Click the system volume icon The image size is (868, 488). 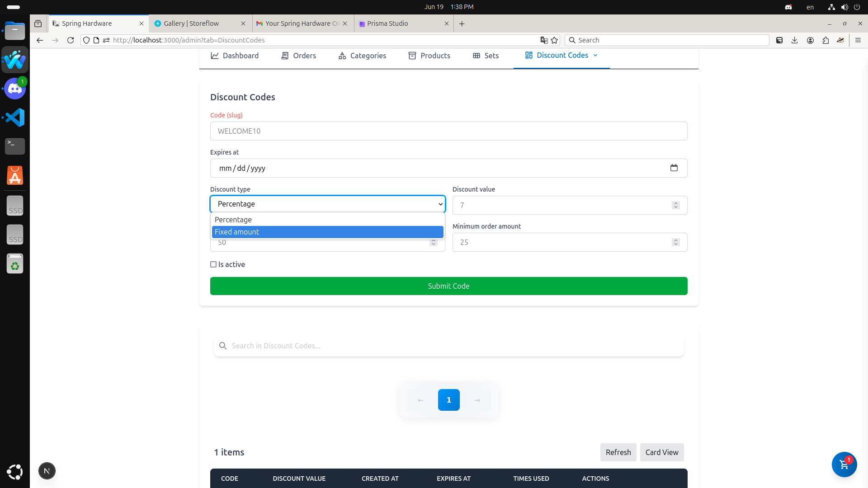click(844, 7)
